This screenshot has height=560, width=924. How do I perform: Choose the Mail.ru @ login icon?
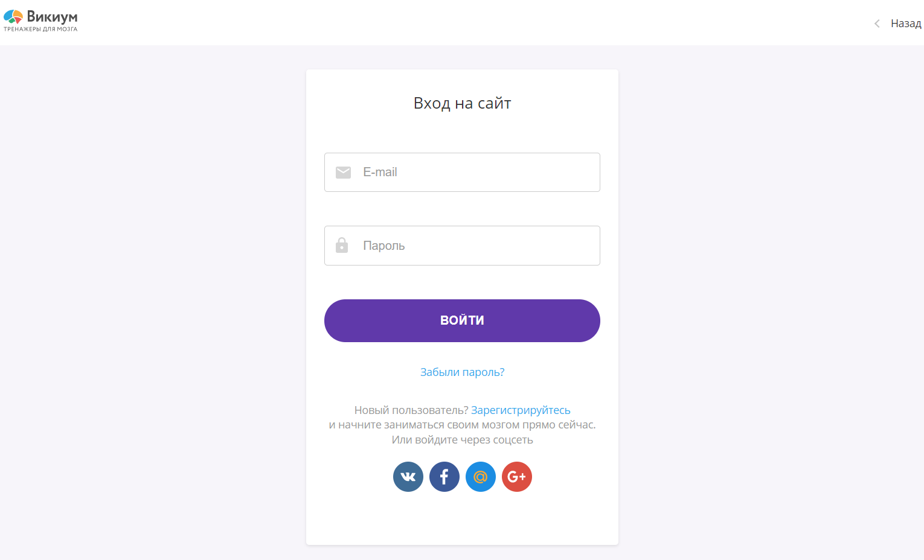(x=481, y=477)
